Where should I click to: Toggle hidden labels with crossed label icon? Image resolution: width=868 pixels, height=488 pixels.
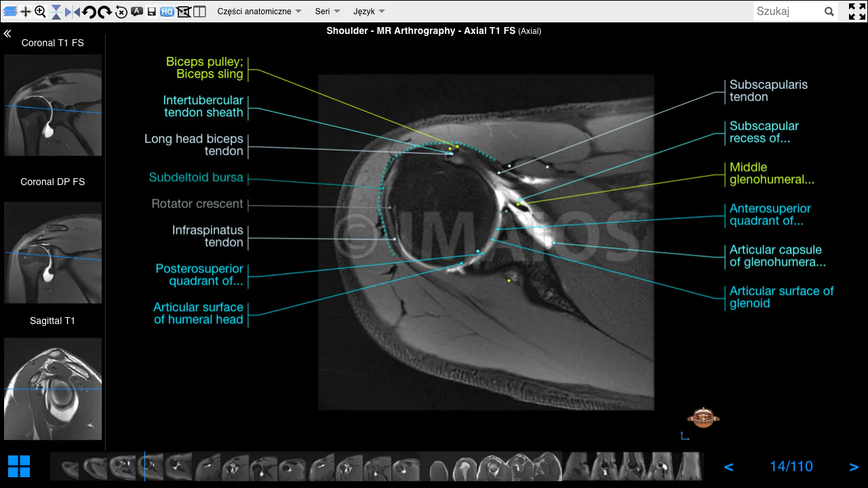(184, 11)
